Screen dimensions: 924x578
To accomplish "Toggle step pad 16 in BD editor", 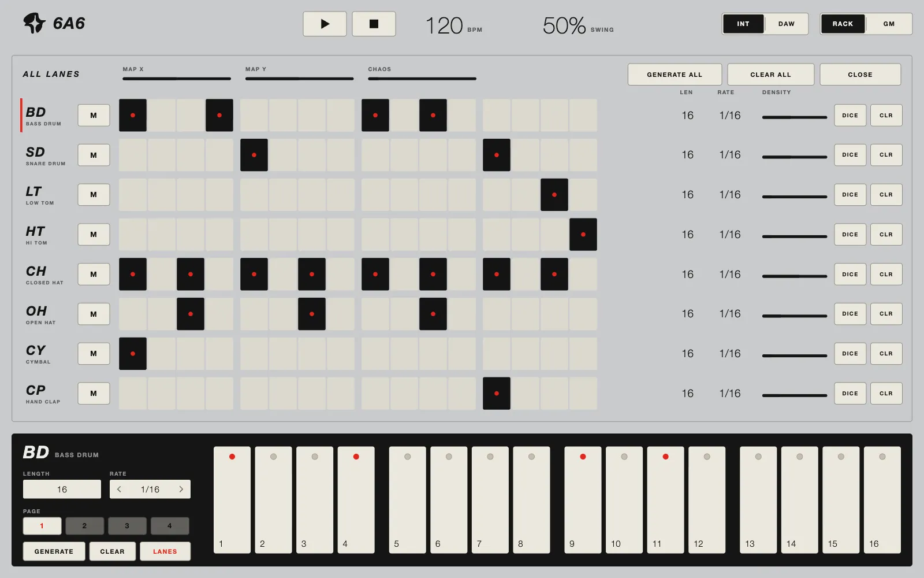I will pos(882,500).
